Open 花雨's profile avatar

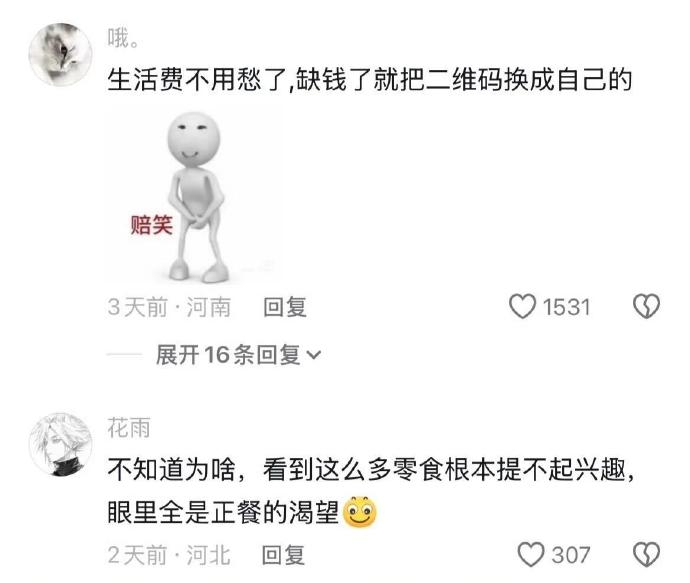tap(60, 444)
